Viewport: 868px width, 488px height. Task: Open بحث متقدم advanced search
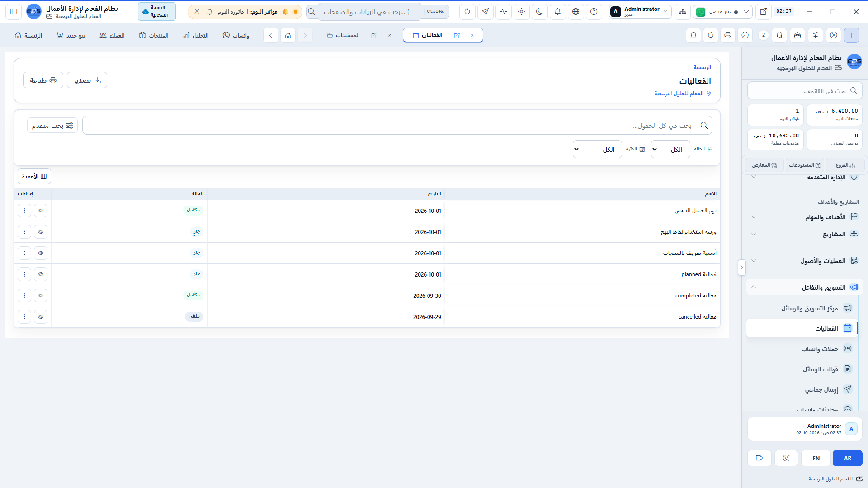coord(52,125)
